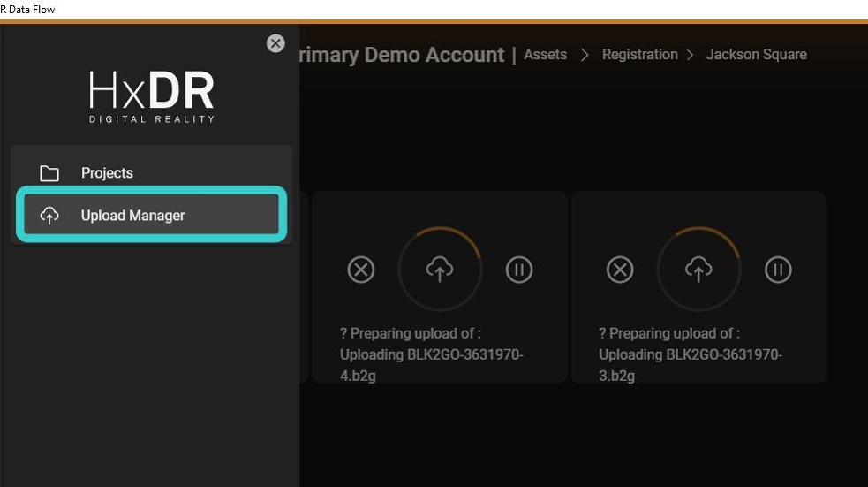Screen dimensions: 868x487
Task: Click the Primary Demo Account title
Action: (x=402, y=55)
